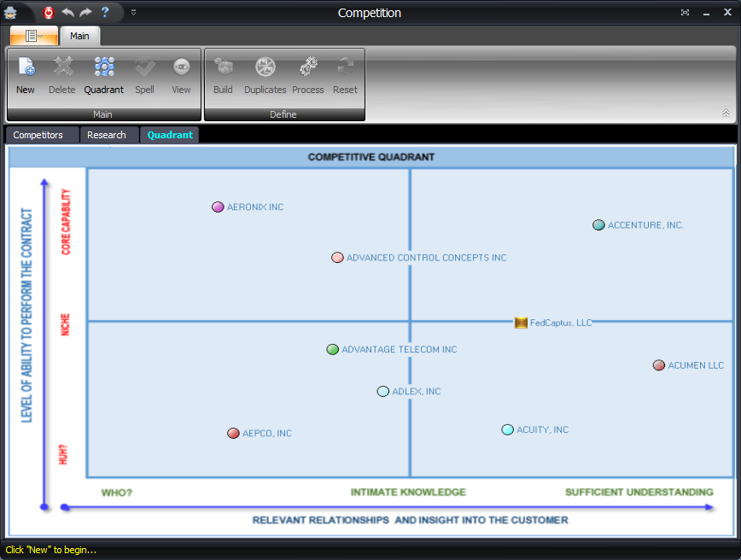The width and height of the screenshot is (741, 560).
Task: Select the Quadrant tab
Action: click(170, 135)
